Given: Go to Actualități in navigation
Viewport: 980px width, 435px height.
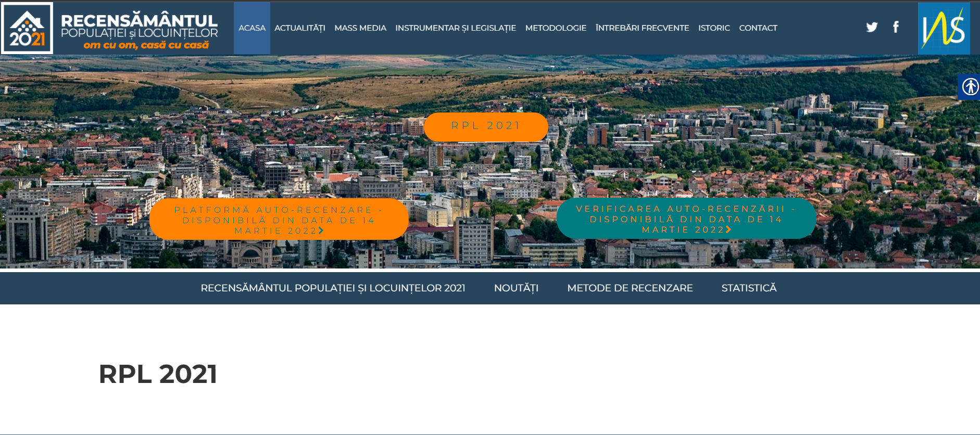Looking at the screenshot, I should [x=299, y=28].
